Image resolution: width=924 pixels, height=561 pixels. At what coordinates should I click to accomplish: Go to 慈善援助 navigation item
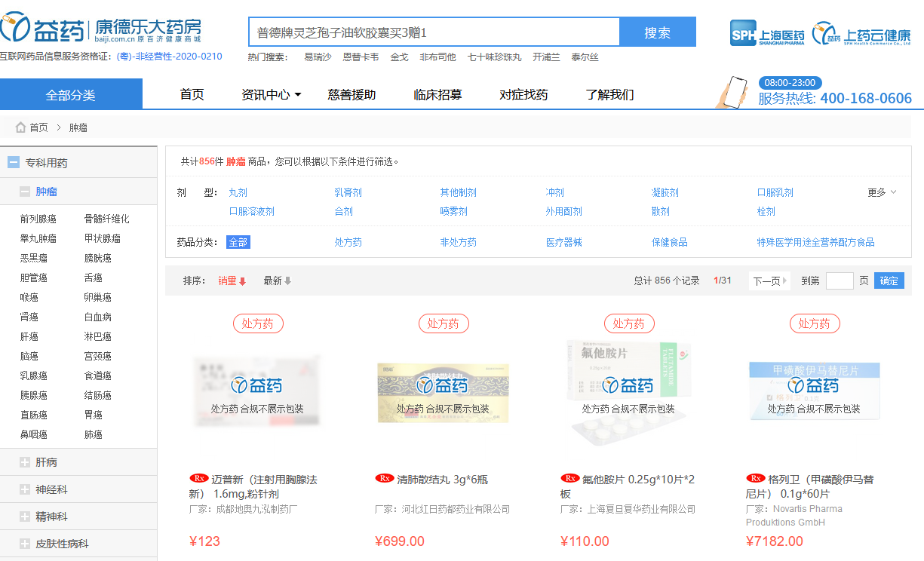351,95
